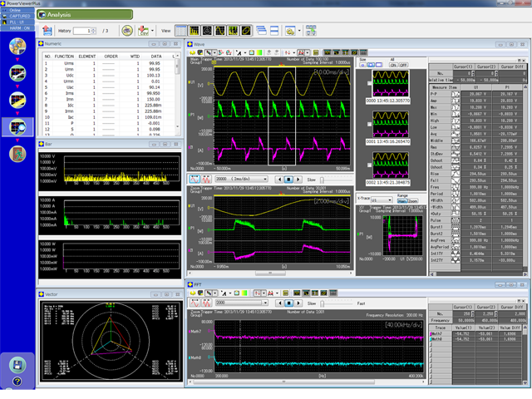The image size is (532, 399).
Task: Open the FFT 2000 points dropdown
Action: pos(265,303)
